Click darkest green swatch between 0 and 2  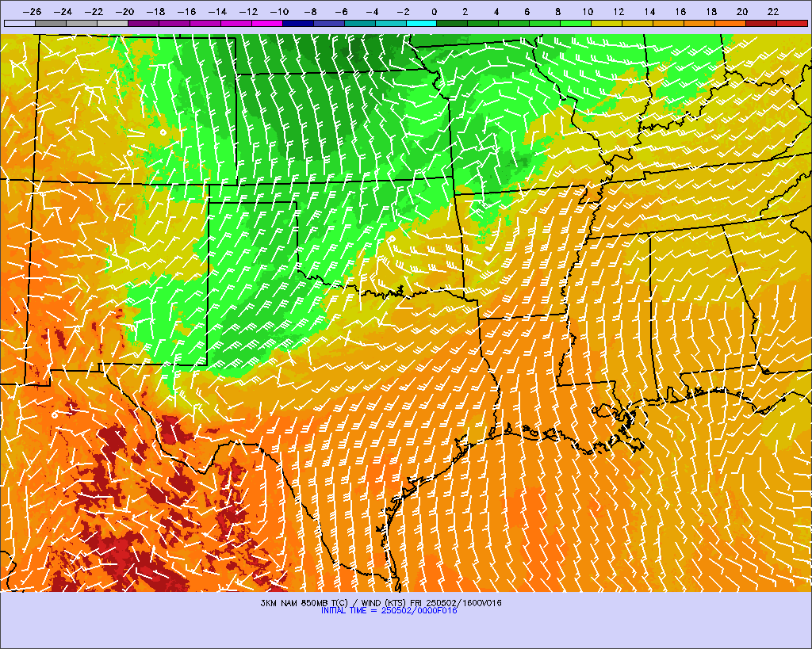click(453, 23)
